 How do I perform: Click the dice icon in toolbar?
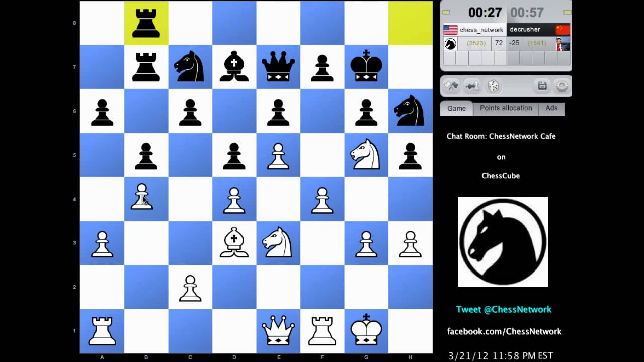(x=493, y=86)
